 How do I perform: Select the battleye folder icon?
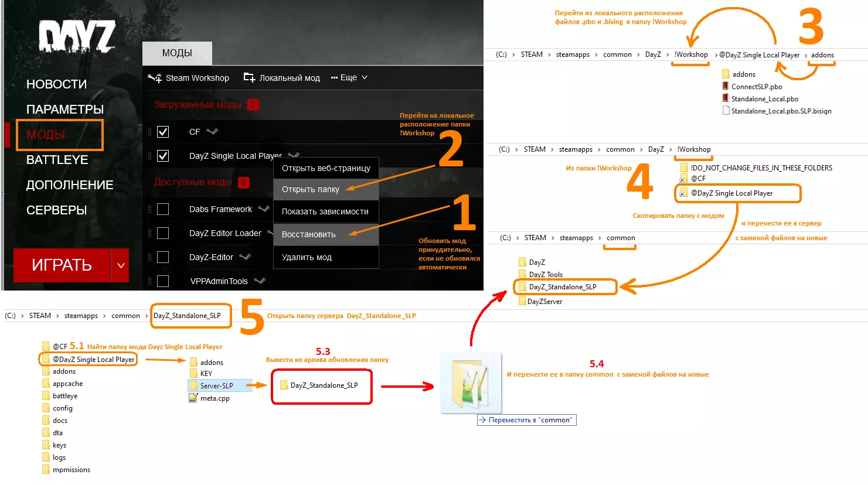pyautogui.click(x=46, y=395)
